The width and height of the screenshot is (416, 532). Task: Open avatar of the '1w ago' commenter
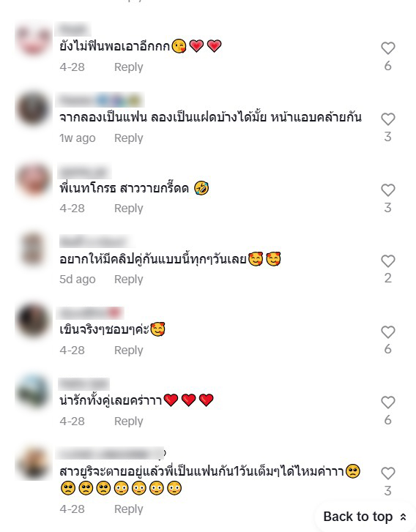33,109
